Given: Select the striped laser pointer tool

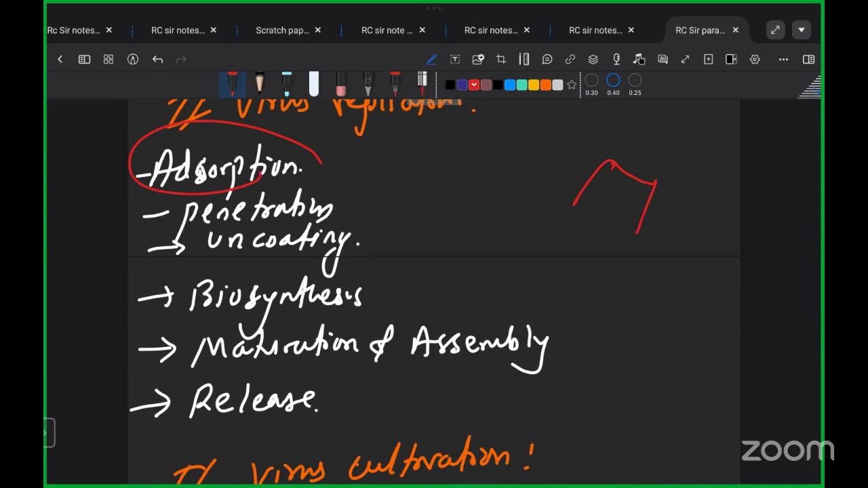Looking at the screenshot, I should [x=422, y=84].
